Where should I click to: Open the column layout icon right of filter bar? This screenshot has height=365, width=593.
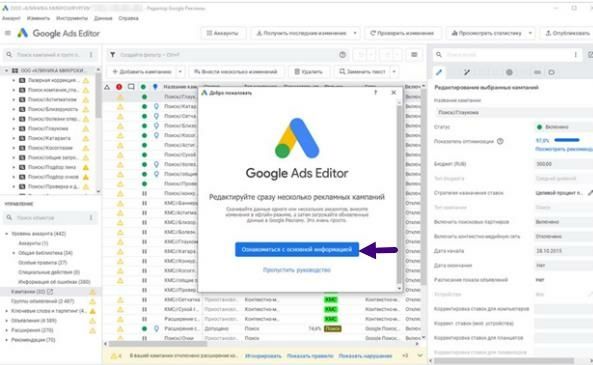pyautogui.click(x=414, y=55)
